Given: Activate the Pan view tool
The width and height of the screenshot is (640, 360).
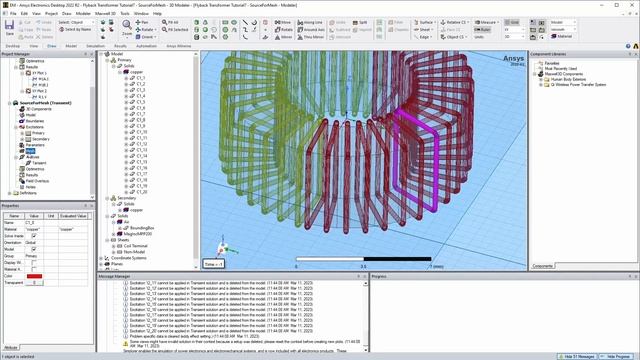Looking at the screenshot, I should pyautogui.click(x=142, y=22).
